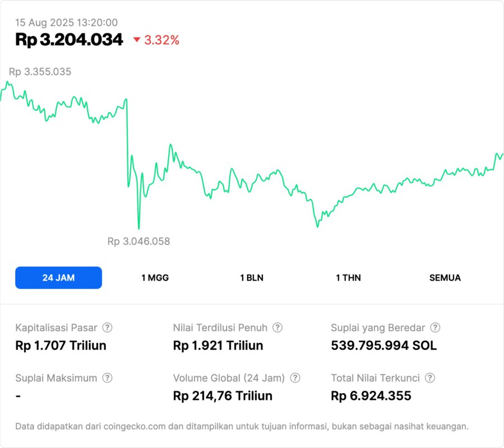Image resolution: width=504 pixels, height=448 pixels.
Task: Show info for Volume Global (24 Jam)
Action: pyautogui.click(x=295, y=378)
